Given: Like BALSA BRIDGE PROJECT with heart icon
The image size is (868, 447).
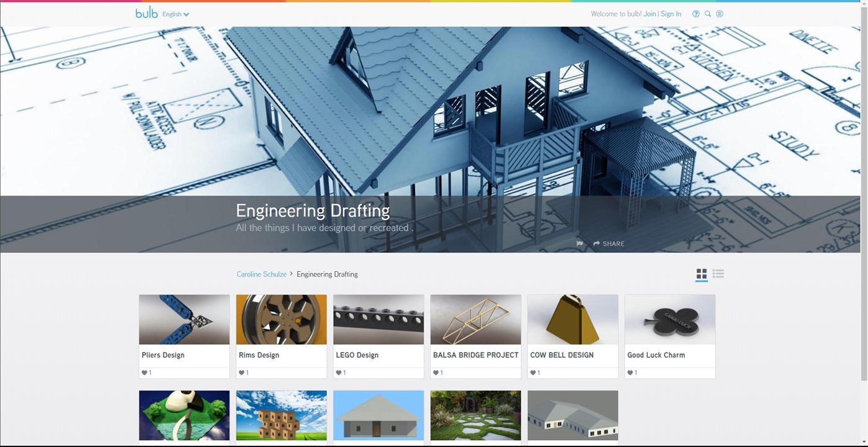Looking at the screenshot, I should [436, 373].
